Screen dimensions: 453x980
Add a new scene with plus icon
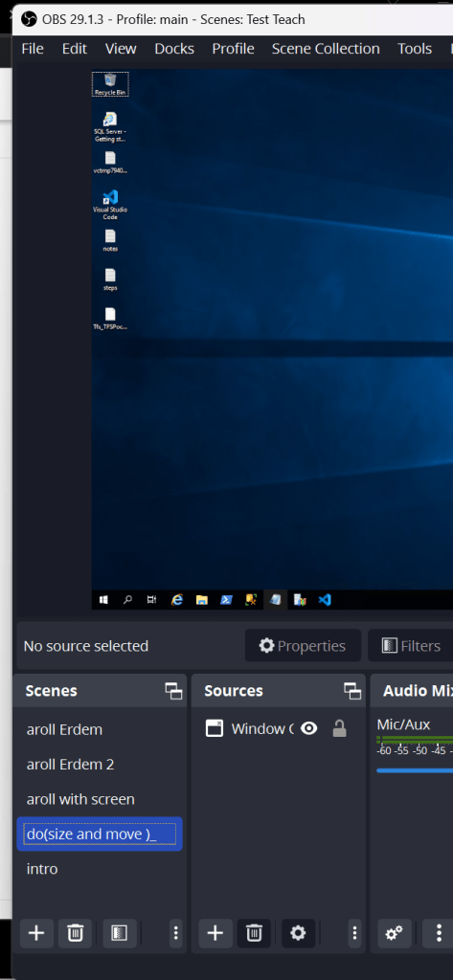(36, 933)
